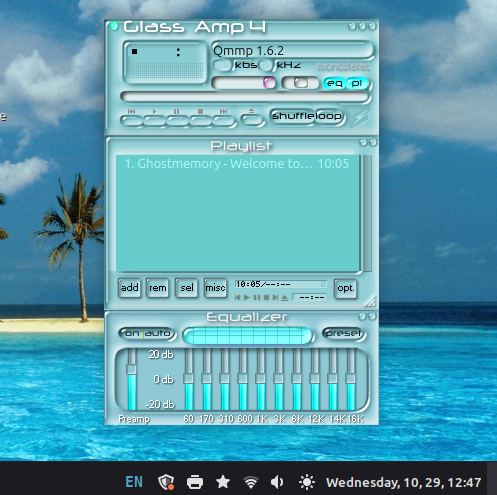Adjust the 600 Hz equalizer band slider
Image resolution: width=497 pixels, height=495 pixels.
pyautogui.click(x=243, y=379)
